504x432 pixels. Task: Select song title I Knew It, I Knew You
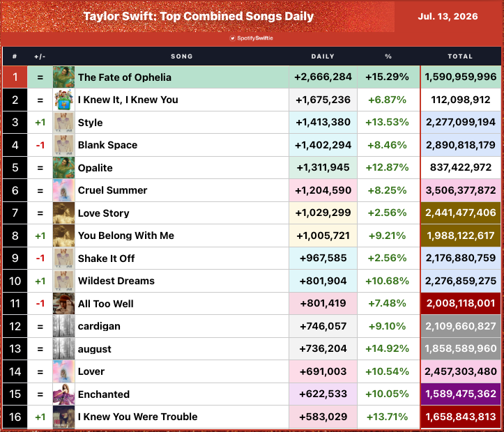pyautogui.click(x=128, y=100)
